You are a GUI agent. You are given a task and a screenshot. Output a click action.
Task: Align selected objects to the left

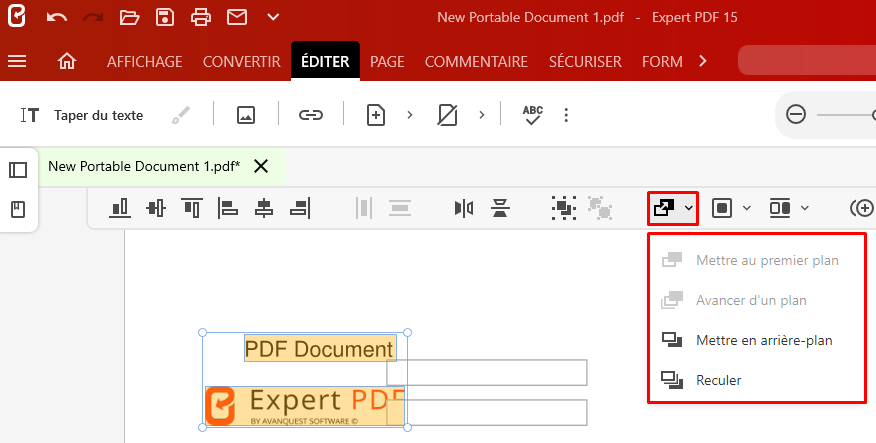227,208
